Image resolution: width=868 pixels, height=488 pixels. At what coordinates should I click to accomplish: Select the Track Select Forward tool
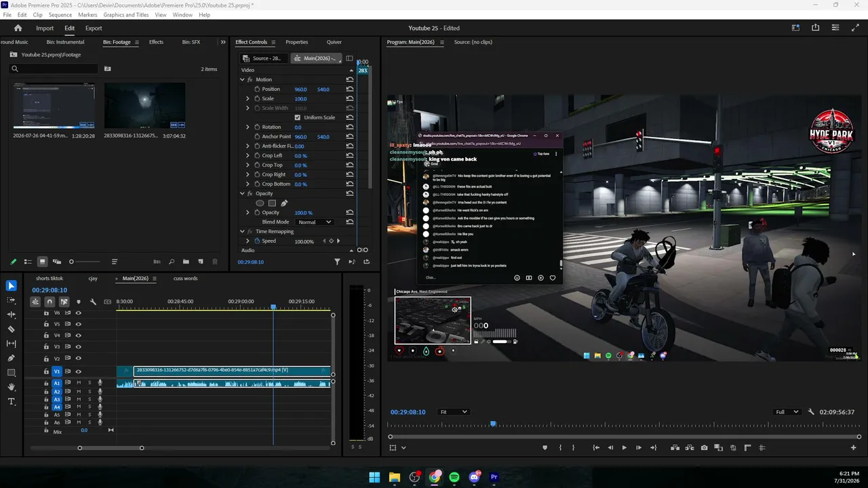pyautogui.click(x=12, y=300)
